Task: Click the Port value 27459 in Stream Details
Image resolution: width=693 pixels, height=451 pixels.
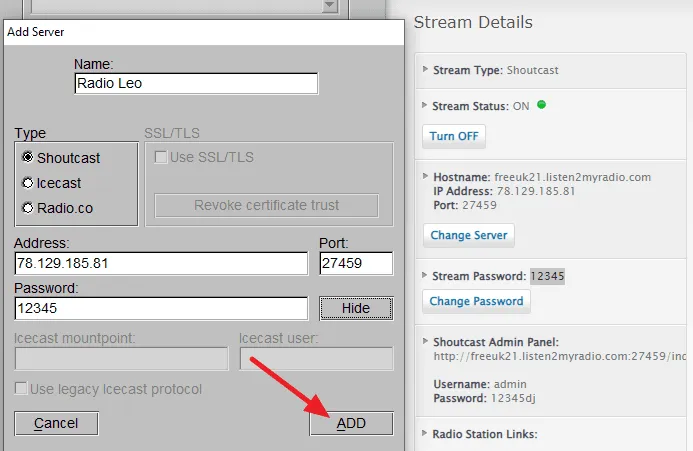Action: [x=480, y=205]
